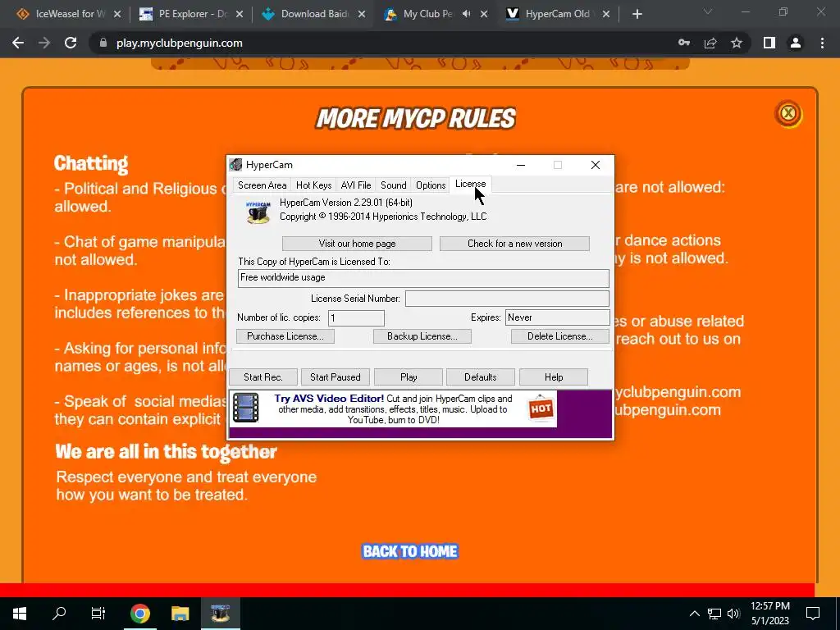
Task: Click the taskbar clock showing 12:57 PM
Action: click(x=769, y=614)
